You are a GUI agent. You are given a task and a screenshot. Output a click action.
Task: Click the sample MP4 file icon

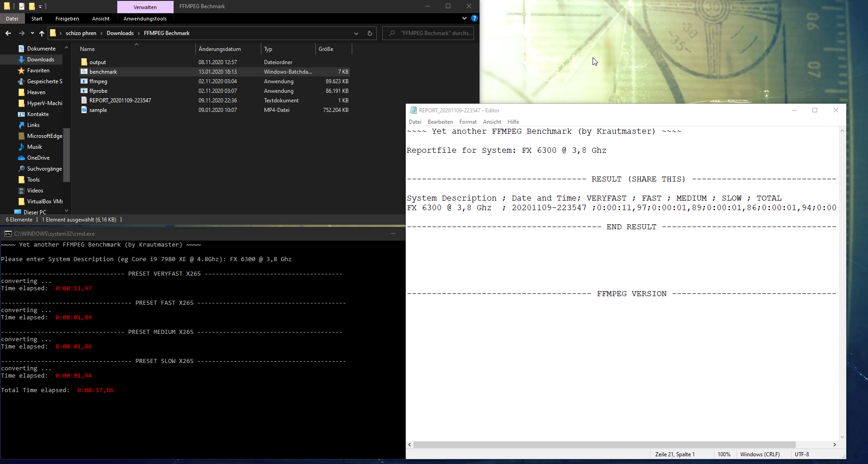(x=84, y=110)
